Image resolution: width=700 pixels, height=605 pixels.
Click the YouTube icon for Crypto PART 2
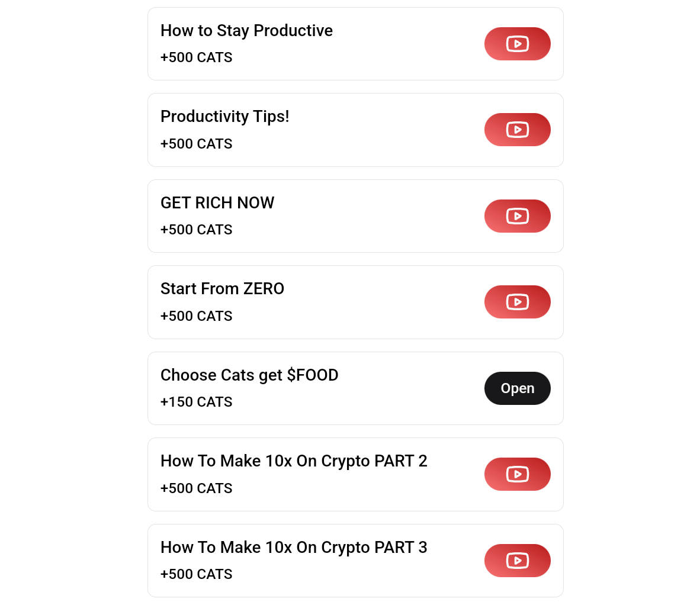click(517, 474)
